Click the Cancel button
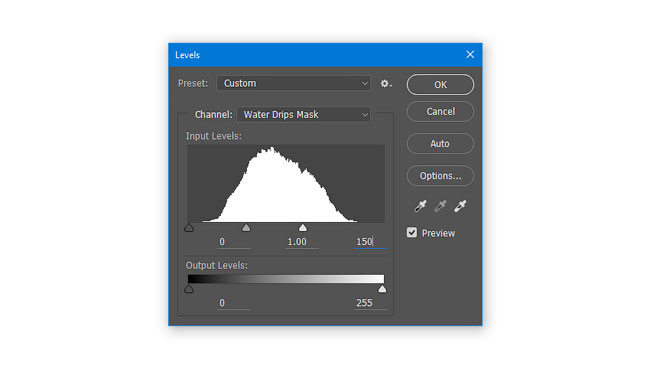The image size is (650, 372). (440, 112)
